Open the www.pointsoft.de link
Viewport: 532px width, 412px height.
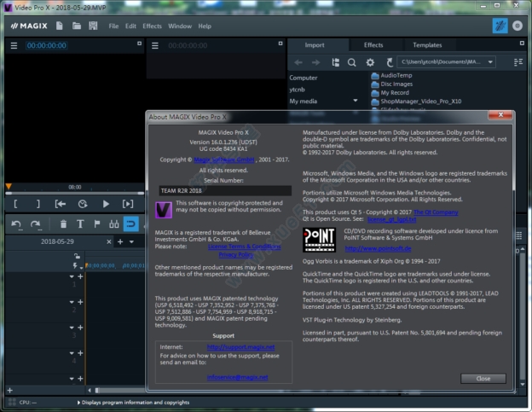[378, 248]
